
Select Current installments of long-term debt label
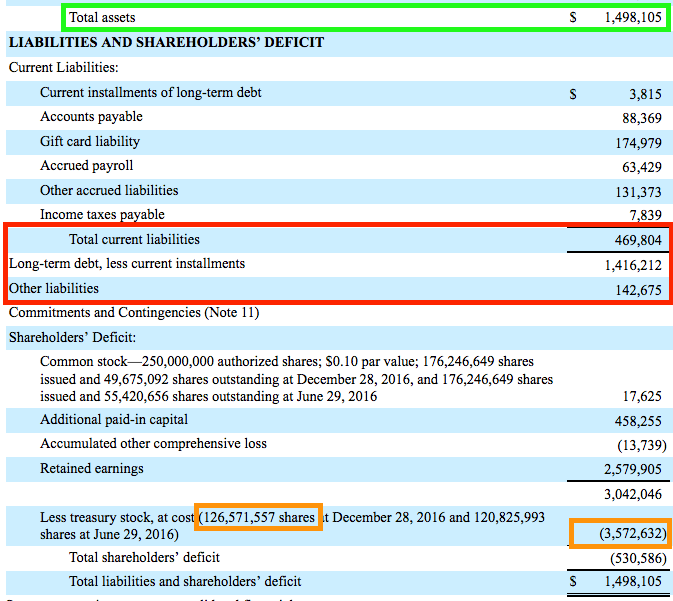pyautogui.click(x=151, y=93)
